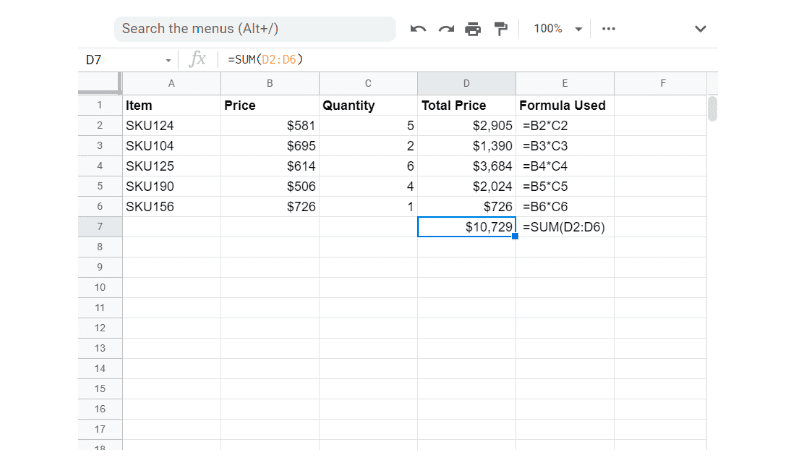This screenshot has width=810, height=469.
Task: Select the =SUM(D2:D6) text cell in column E
Action: (565, 227)
